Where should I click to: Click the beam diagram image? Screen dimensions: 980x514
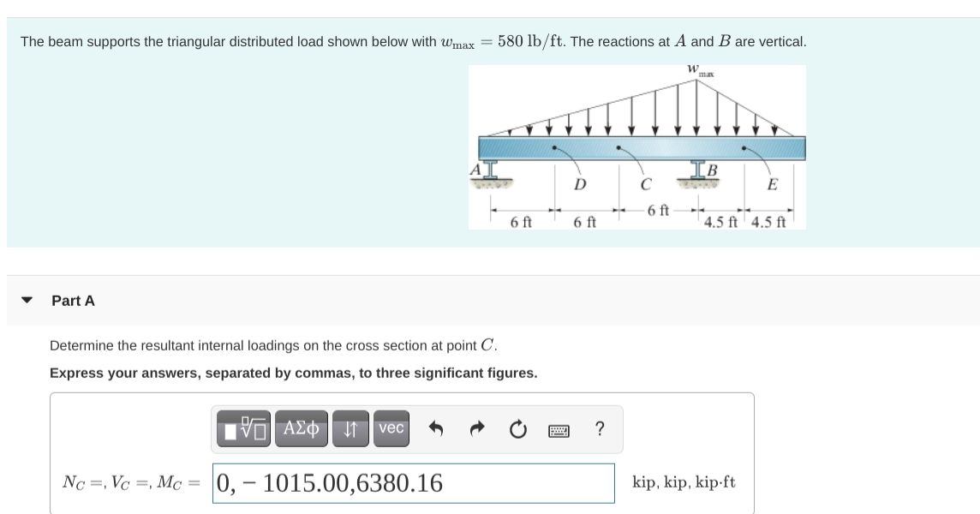click(x=638, y=147)
